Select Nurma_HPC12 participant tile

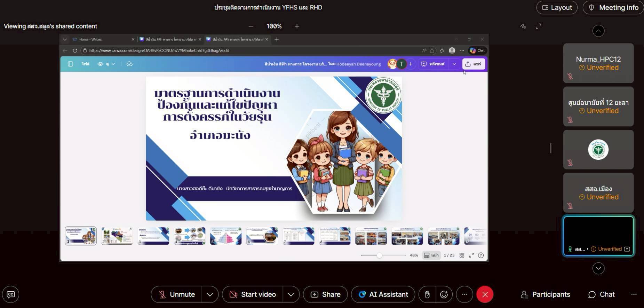598,63
